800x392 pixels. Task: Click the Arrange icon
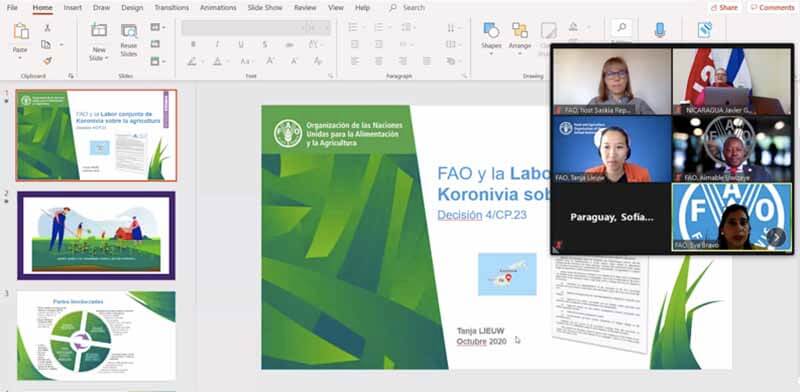520,30
